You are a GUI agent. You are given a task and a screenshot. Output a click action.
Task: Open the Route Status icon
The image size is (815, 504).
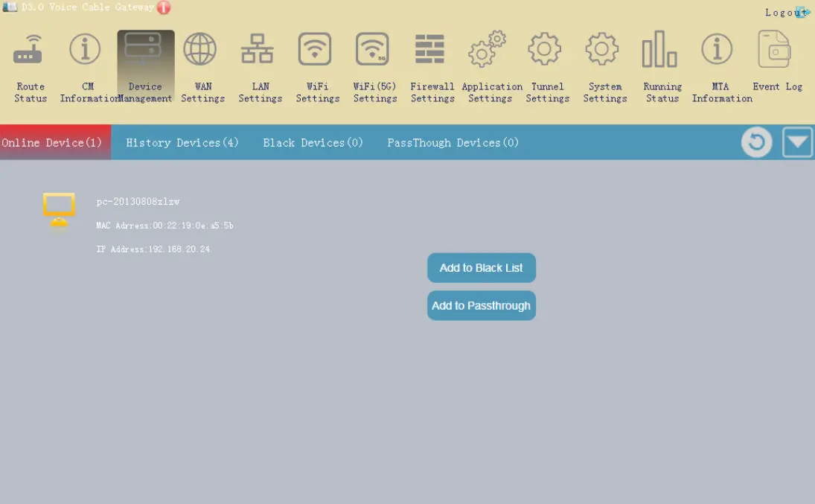[x=28, y=50]
